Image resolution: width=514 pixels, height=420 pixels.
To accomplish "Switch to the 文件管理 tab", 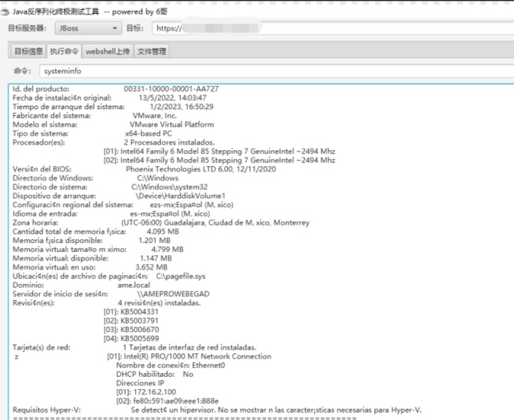I will click(x=151, y=51).
